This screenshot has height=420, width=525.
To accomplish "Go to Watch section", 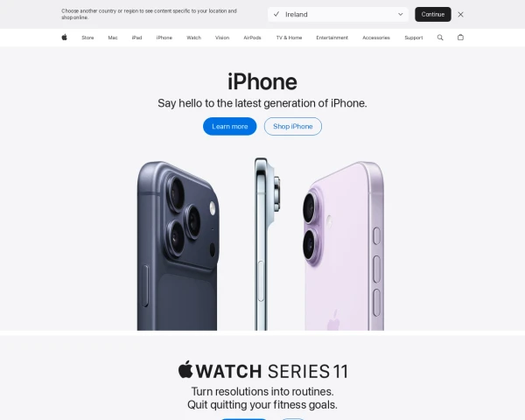I will (194, 38).
